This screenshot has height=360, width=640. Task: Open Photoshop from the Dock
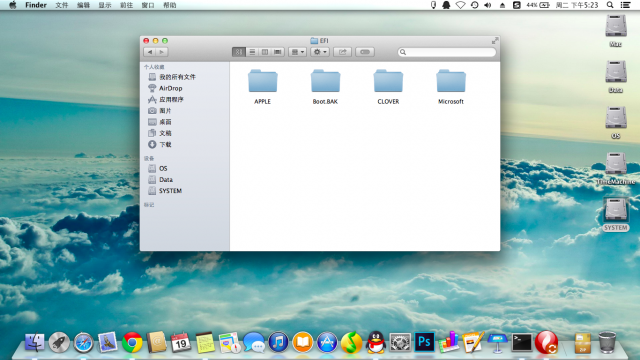(x=424, y=342)
